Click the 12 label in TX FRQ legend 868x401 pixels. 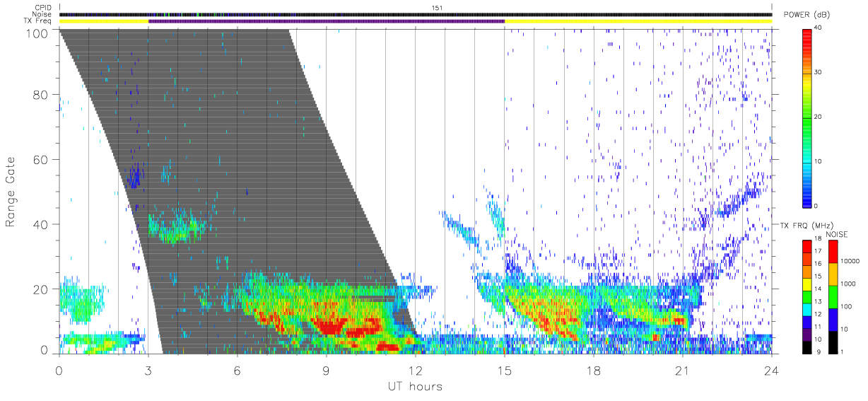click(x=819, y=314)
